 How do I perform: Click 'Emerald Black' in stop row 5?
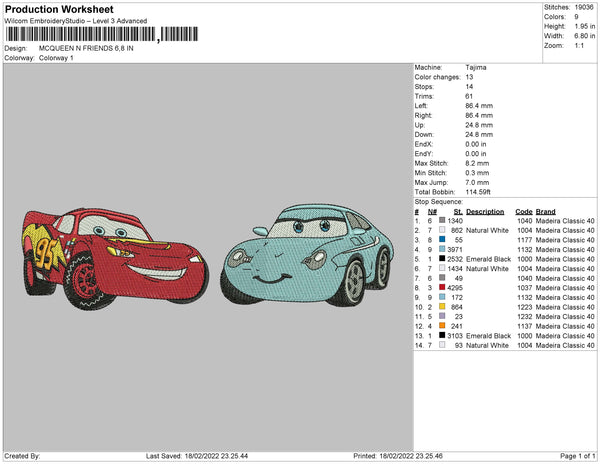(x=488, y=259)
